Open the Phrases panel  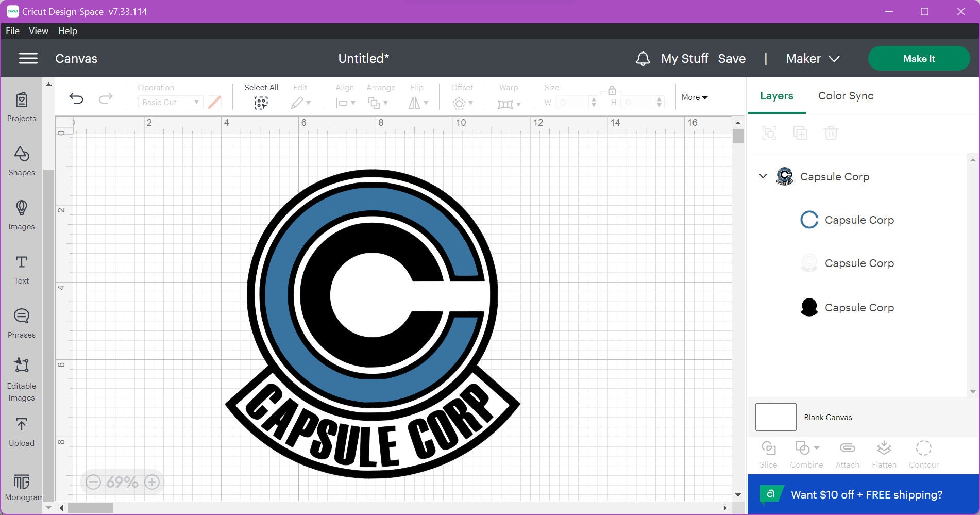click(21, 322)
